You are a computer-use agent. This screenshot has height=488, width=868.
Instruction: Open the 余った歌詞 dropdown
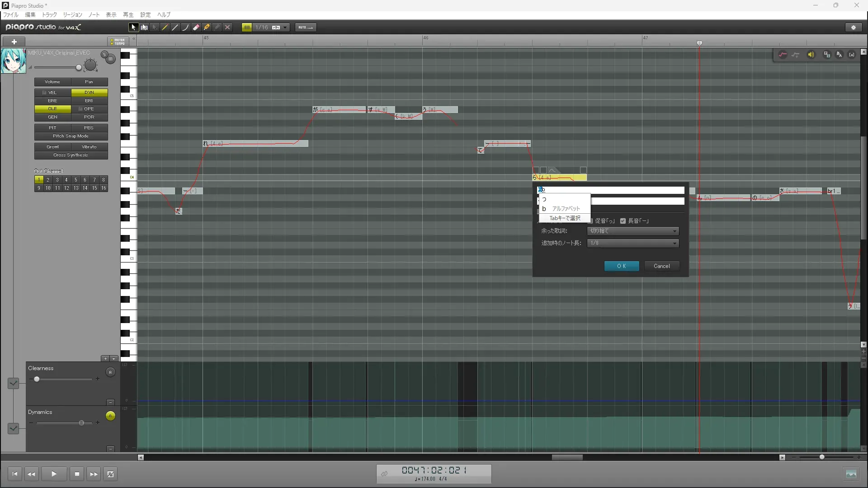tap(632, 231)
